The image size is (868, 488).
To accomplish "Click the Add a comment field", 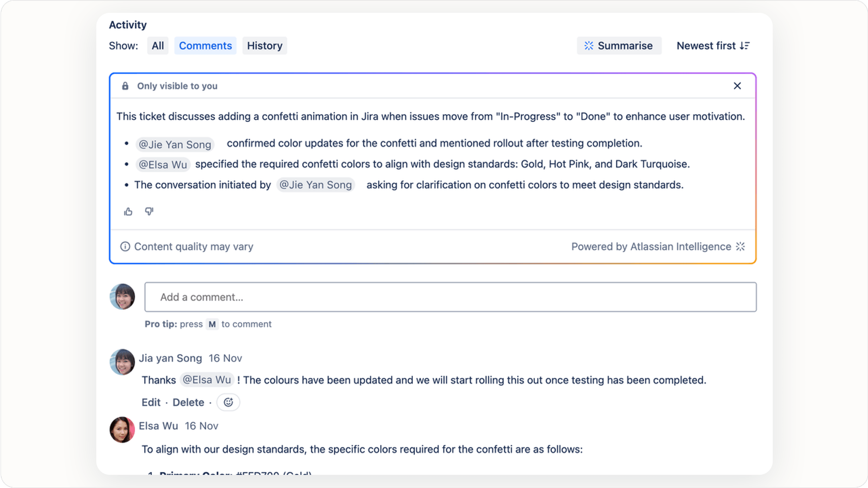I will coord(450,297).
